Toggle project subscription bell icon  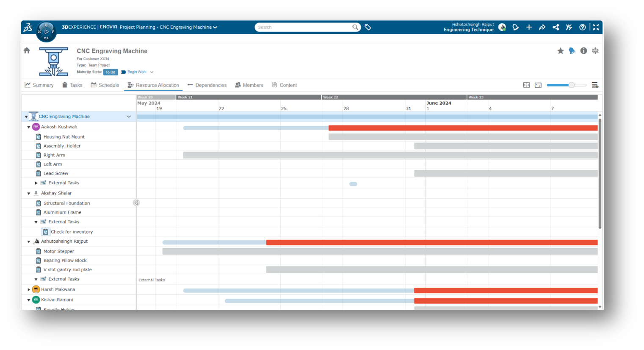[572, 51]
